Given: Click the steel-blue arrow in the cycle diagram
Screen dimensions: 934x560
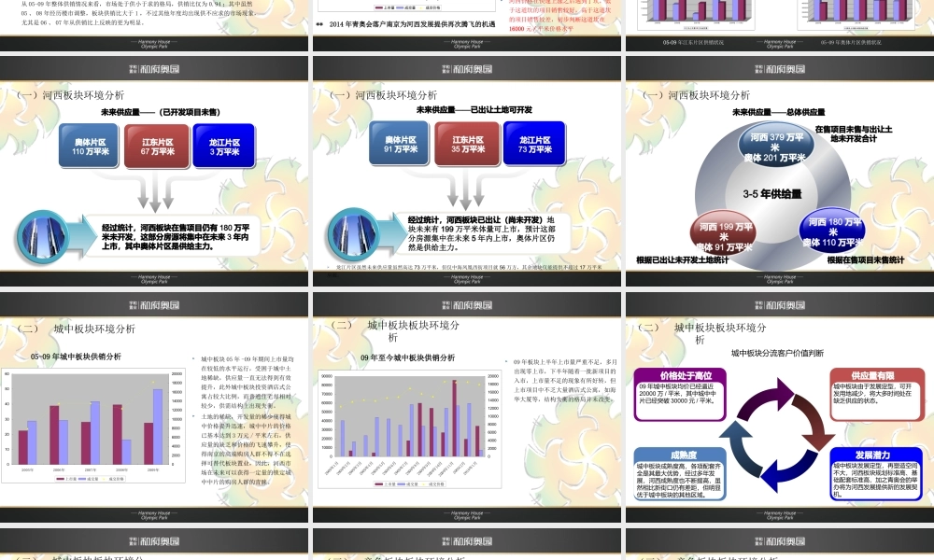Looking at the screenshot, I should pos(742,449).
